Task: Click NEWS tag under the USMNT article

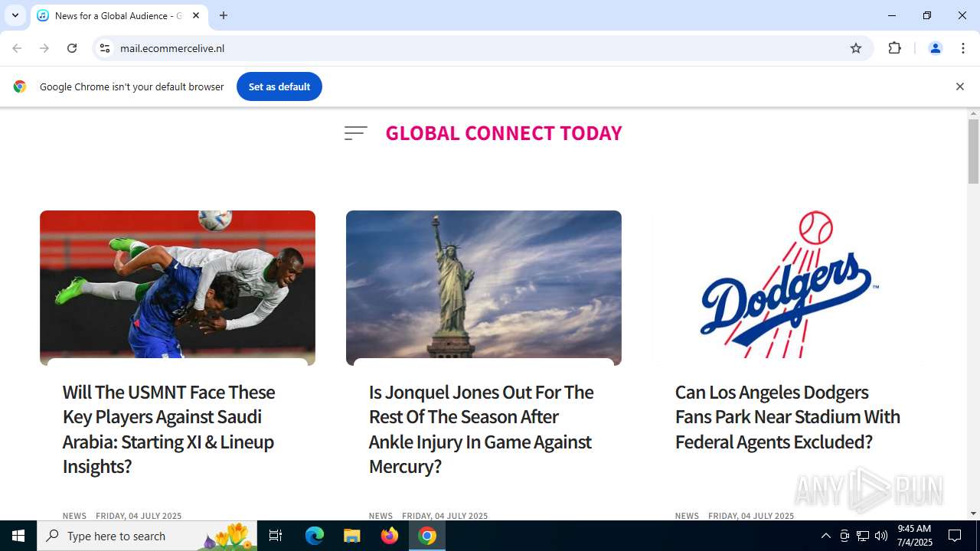Action: point(74,516)
